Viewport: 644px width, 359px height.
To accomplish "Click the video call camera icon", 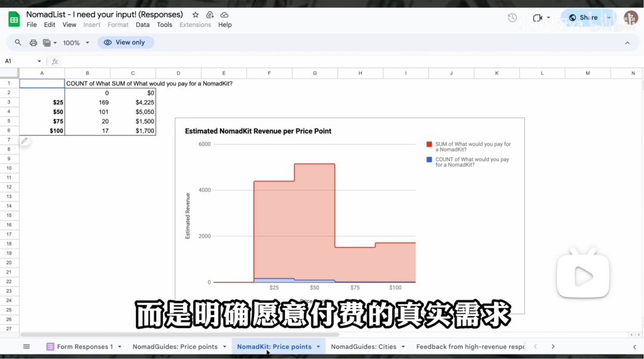I will tap(537, 18).
